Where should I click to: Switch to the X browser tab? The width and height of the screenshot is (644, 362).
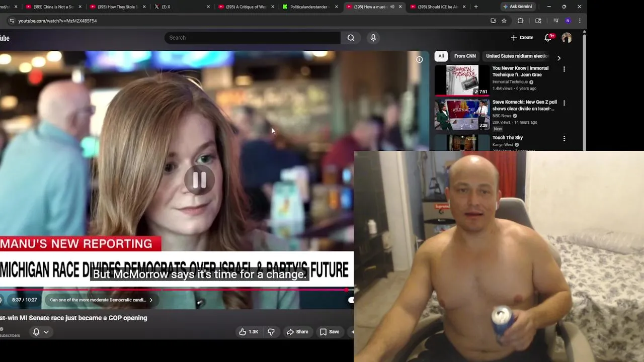pos(181,7)
